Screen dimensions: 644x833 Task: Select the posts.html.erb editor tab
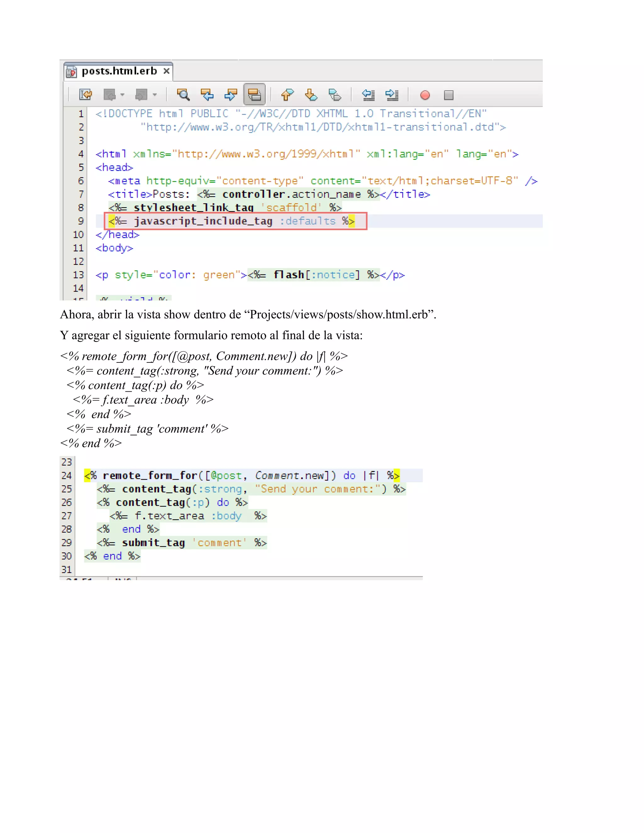tap(119, 71)
